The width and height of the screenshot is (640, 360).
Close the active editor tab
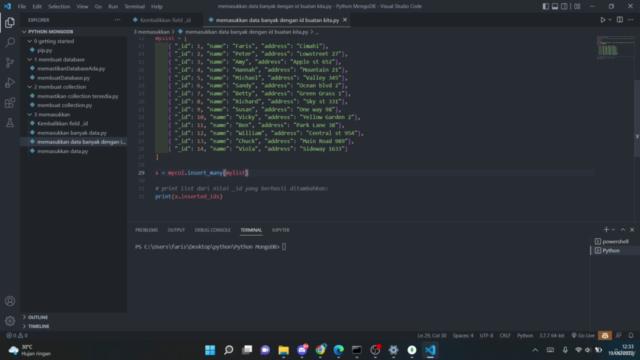coord(345,20)
